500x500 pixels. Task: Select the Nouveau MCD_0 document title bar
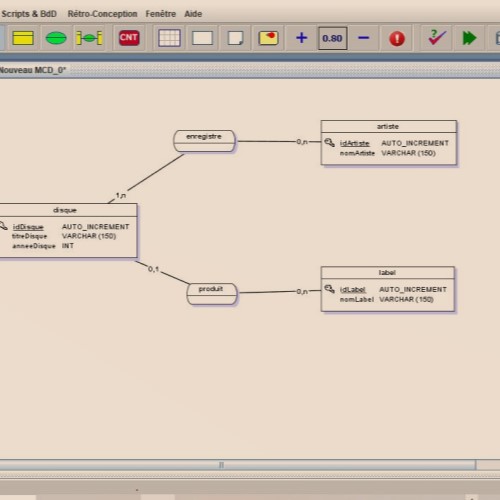[250, 70]
